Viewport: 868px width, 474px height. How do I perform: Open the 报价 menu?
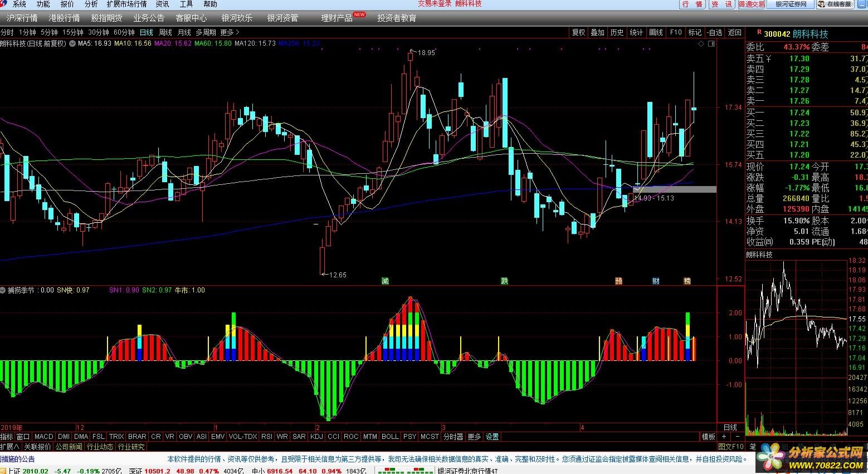click(67, 4)
